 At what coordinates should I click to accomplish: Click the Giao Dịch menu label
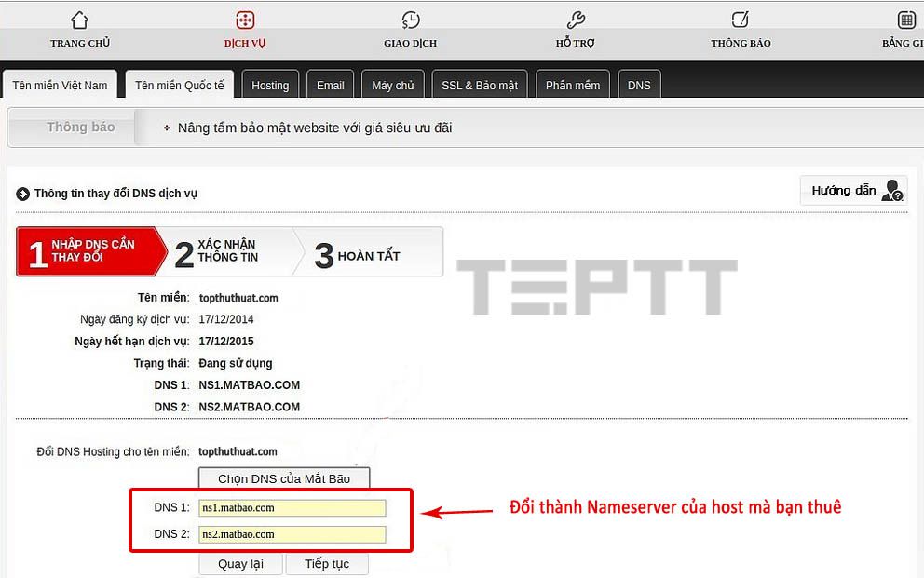[x=410, y=43]
